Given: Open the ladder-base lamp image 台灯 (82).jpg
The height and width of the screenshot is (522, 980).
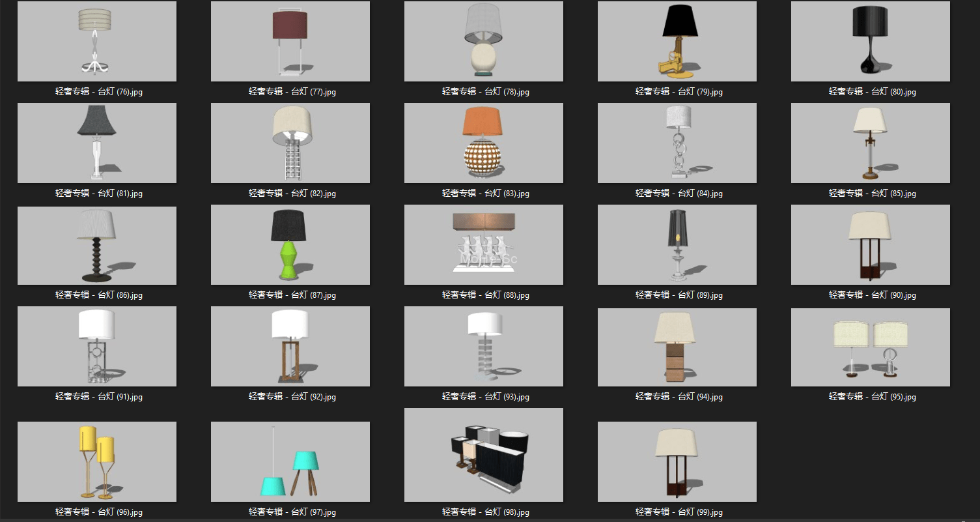Looking at the screenshot, I should click(290, 142).
